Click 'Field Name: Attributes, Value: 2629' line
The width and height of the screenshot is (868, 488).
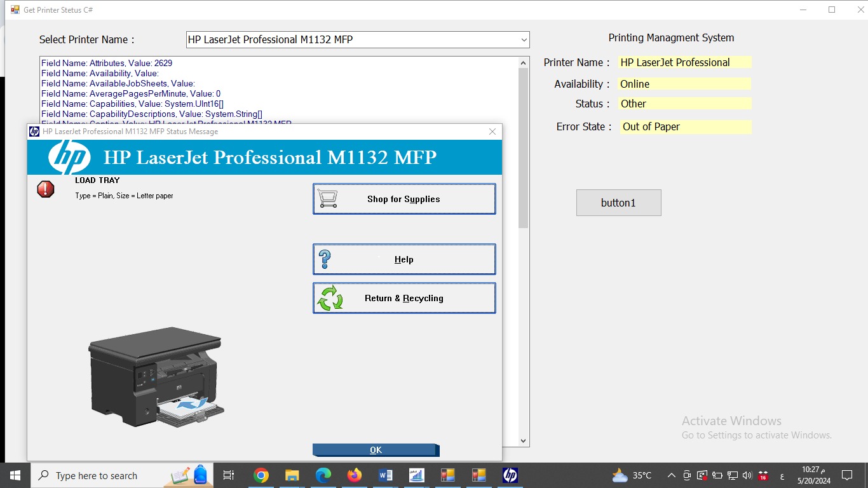pyautogui.click(x=107, y=63)
